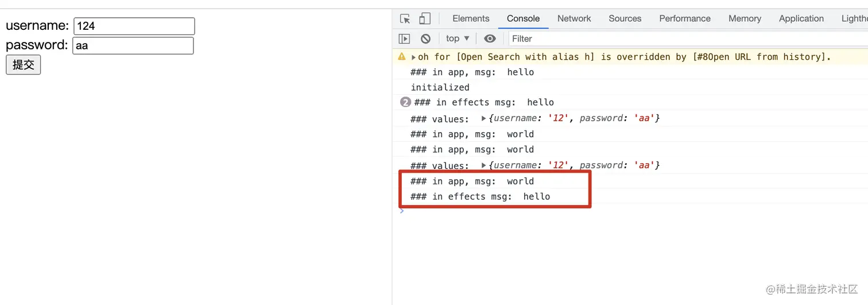Activate the inspect element picker icon
Screen dimensions: 868x305
[x=405, y=18]
